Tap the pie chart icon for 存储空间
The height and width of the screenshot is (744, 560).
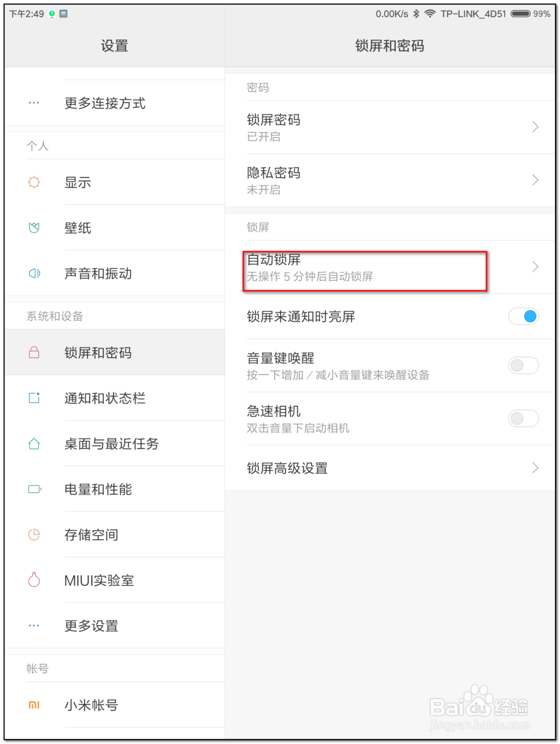click(x=34, y=534)
